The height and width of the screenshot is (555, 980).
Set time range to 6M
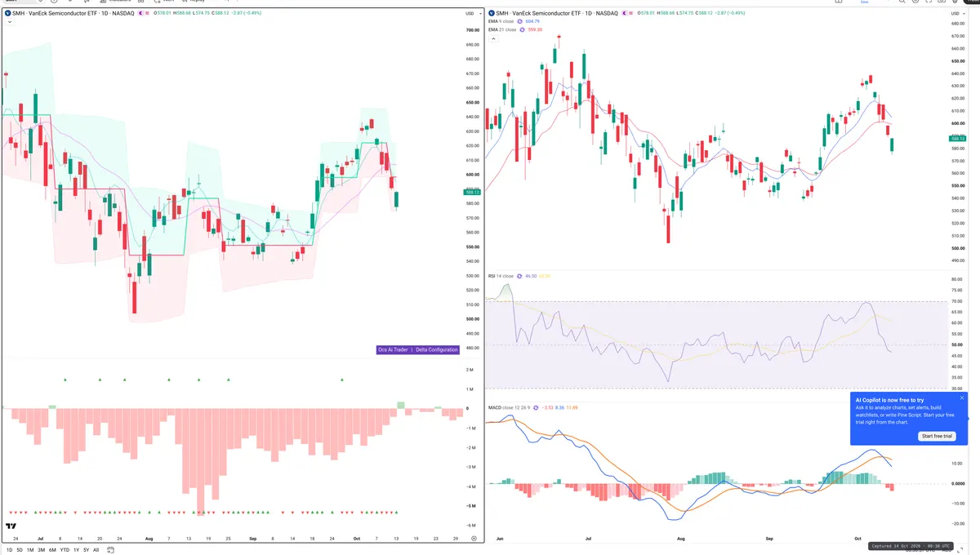tap(52, 550)
